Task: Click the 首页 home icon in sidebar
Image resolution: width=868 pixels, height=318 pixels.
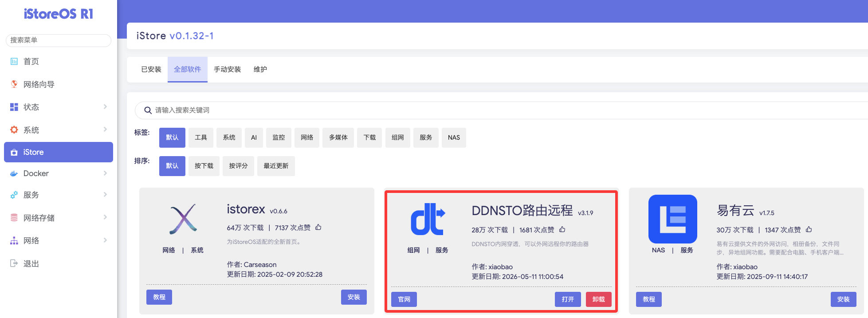Action: pos(14,61)
